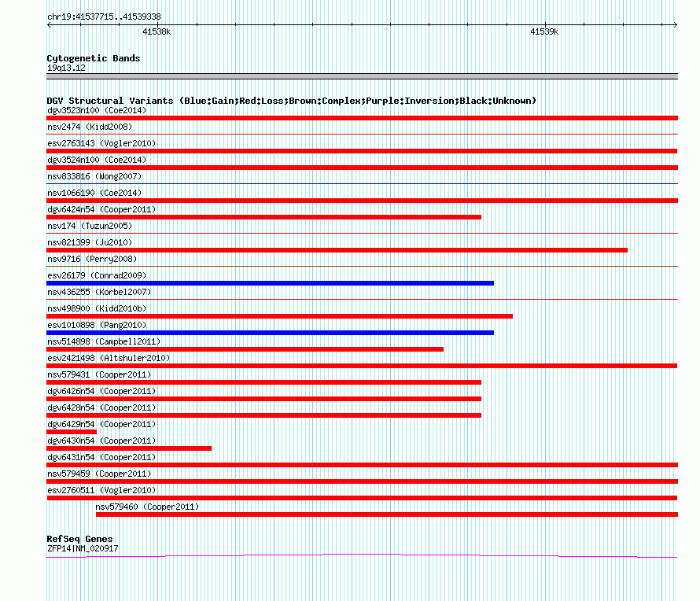Viewport: 700px width, 601px height.
Task: Open variant dgv6428n54 (Cooper2011)
Action: point(101,407)
